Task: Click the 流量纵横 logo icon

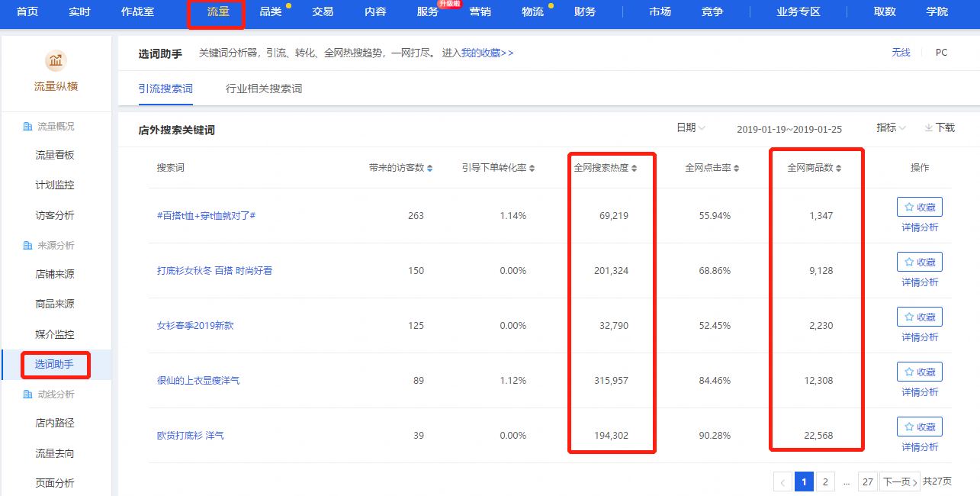Action: tap(56, 60)
